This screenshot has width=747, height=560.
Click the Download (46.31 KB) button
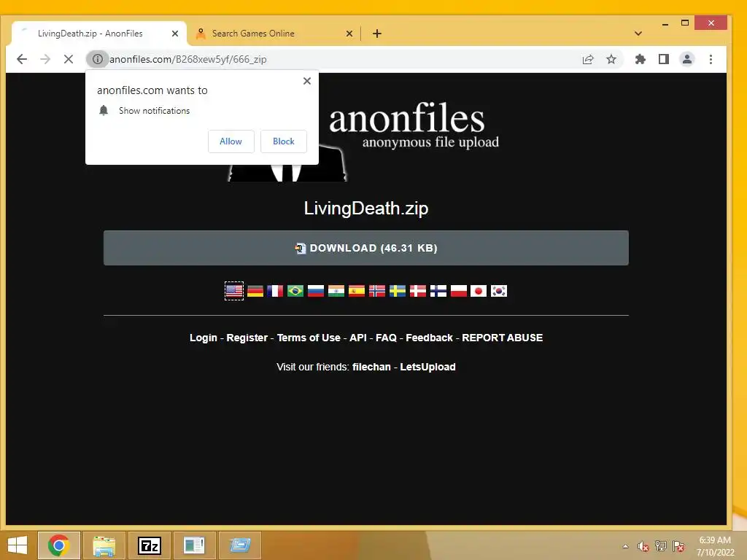pyautogui.click(x=366, y=248)
